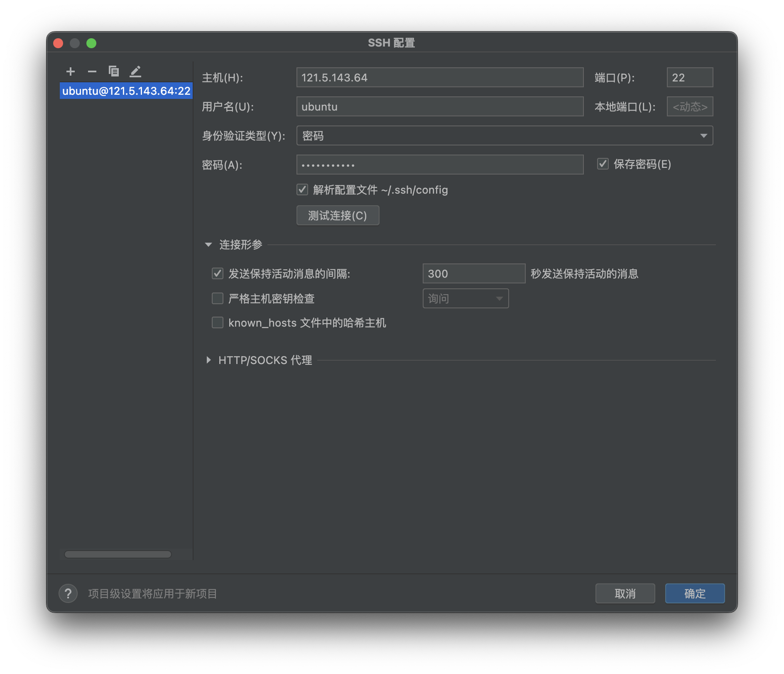
Task: Click the 本地端口 local port field
Action: click(x=690, y=106)
